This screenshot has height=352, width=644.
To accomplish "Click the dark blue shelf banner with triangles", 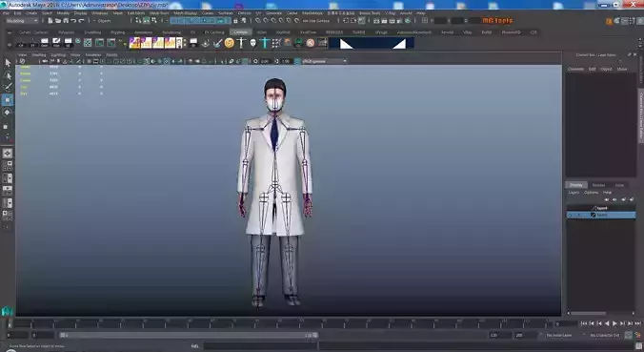I will coord(372,43).
